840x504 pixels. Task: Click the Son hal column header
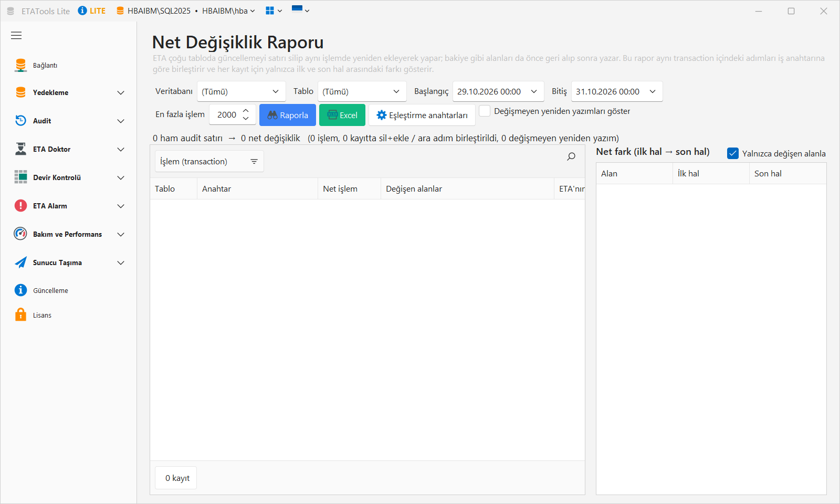787,173
